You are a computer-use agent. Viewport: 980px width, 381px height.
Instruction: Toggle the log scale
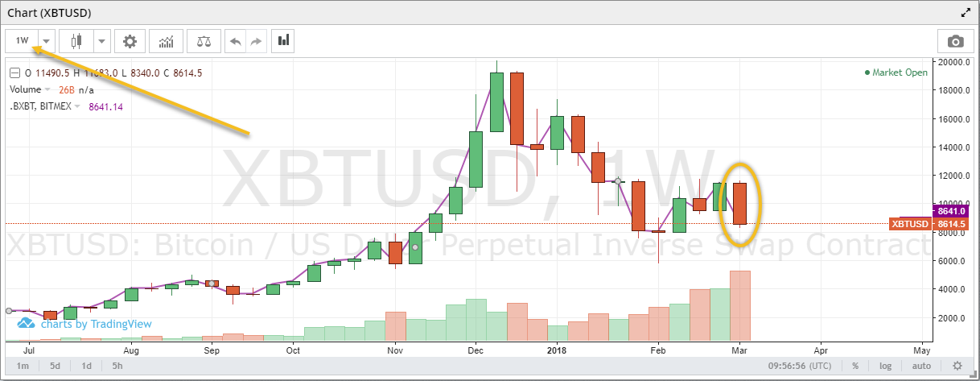[886, 366]
